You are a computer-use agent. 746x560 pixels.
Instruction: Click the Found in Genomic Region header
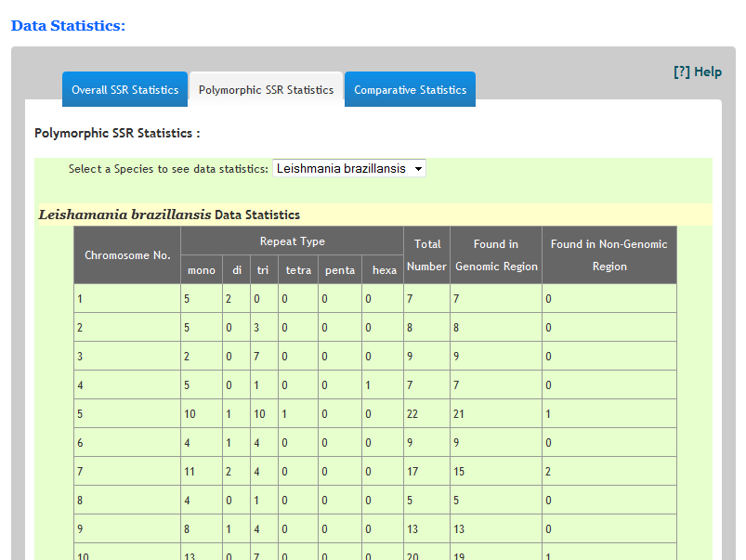tap(496, 255)
